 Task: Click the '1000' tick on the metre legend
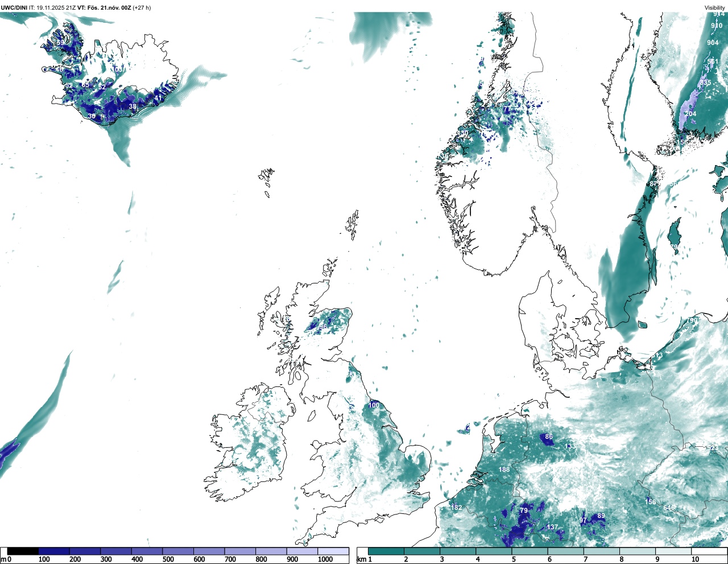pos(325,559)
